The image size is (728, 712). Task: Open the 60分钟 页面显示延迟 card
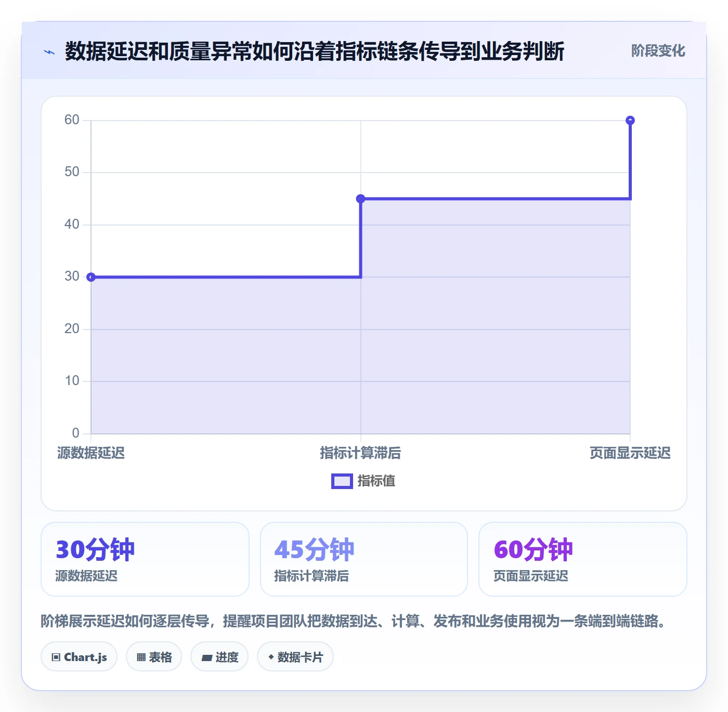[x=583, y=559]
